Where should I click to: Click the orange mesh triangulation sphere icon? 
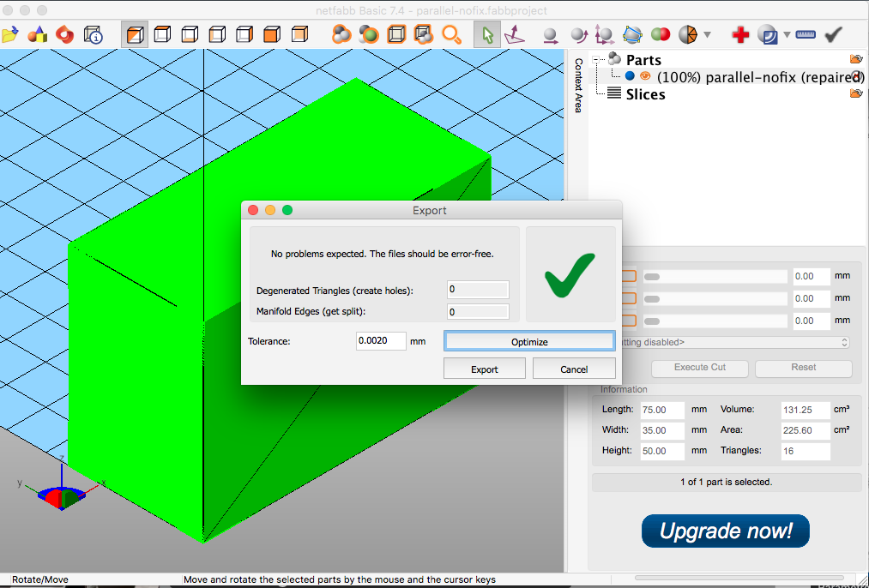(688, 35)
